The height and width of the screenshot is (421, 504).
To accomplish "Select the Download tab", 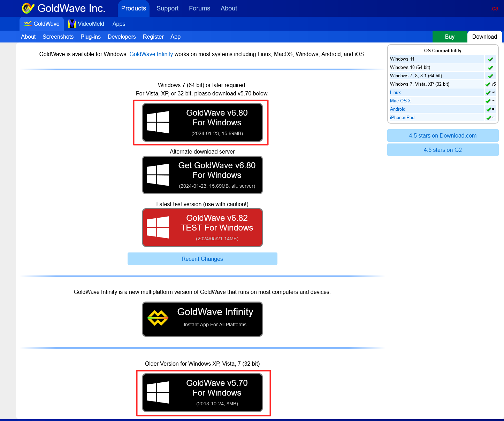I will point(484,37).
